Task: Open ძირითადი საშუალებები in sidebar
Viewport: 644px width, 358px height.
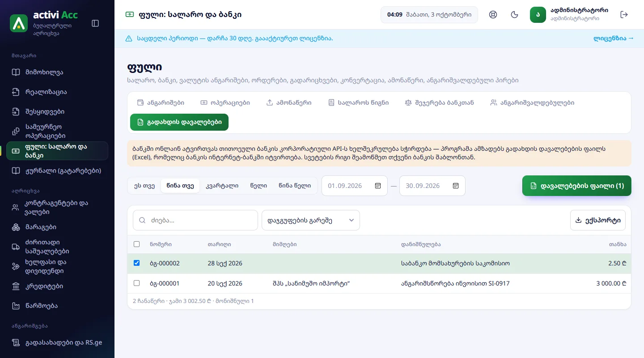Action: tap(57, 247)
